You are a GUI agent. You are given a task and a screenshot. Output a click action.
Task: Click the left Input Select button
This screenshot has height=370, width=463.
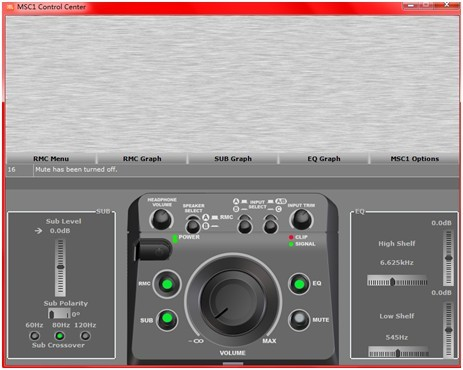(x=245, y=224)
